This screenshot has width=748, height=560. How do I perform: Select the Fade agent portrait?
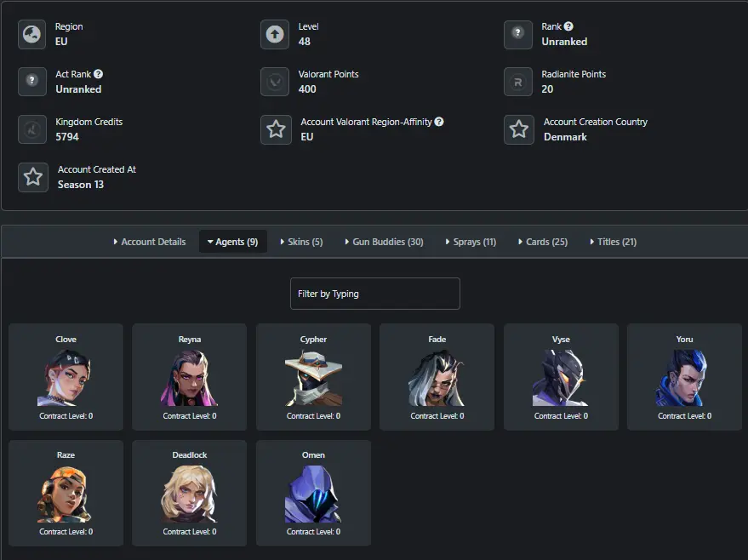tap(437, 378)
